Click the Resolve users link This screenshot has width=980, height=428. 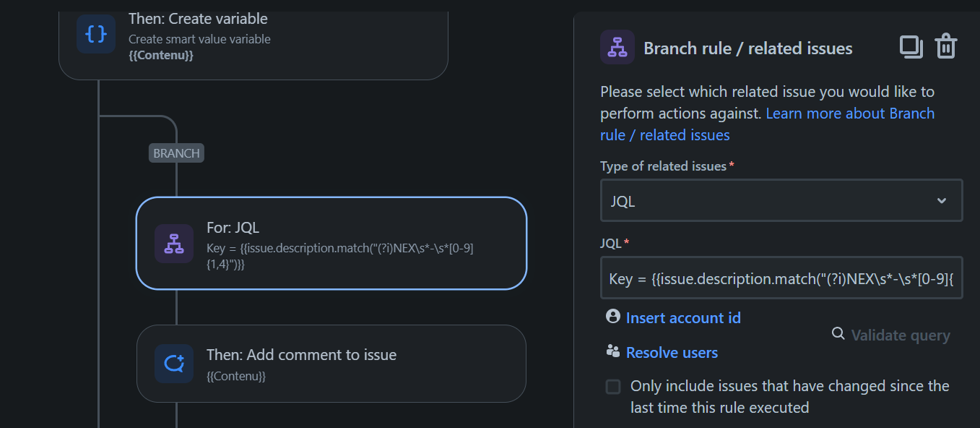pyautogui.click(x=672, y=353)
